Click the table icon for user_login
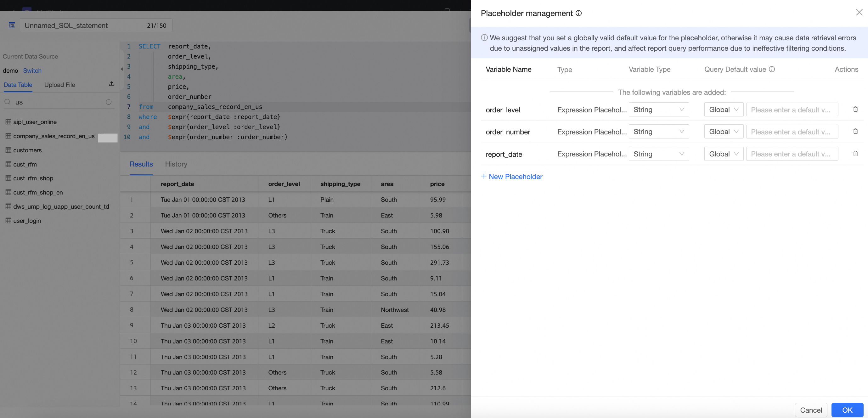The height and width of the screenshot is (418, 868). (x=8, y=220)
